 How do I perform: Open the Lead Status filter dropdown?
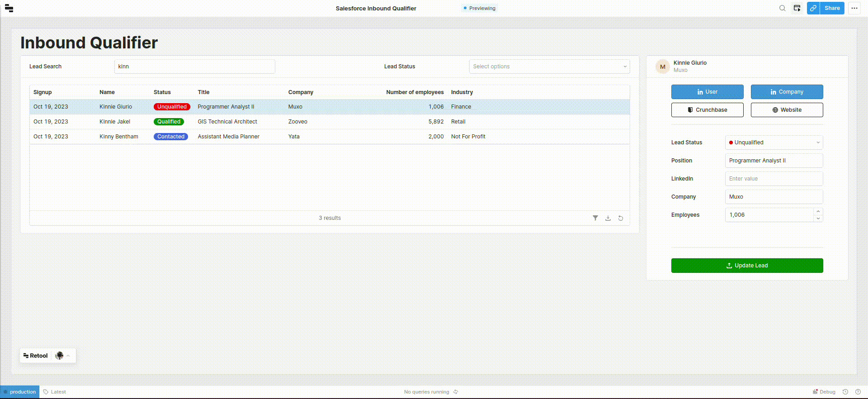click(549, 66)
